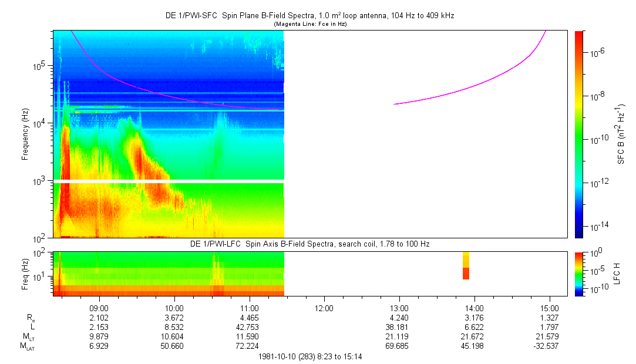The width and height of the screenshot is (636, 364).
Task: Click the Frequency (Hz) vertical axis label
Action: (25, 134)
